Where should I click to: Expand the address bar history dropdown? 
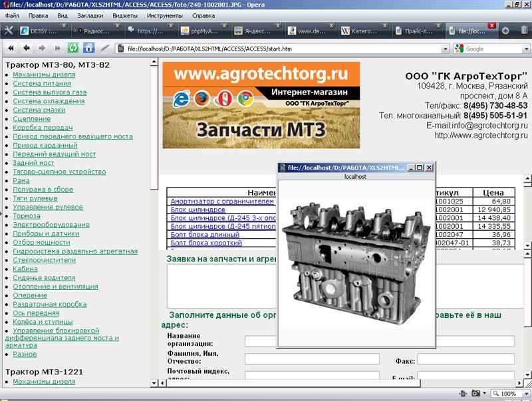(446, 49)
